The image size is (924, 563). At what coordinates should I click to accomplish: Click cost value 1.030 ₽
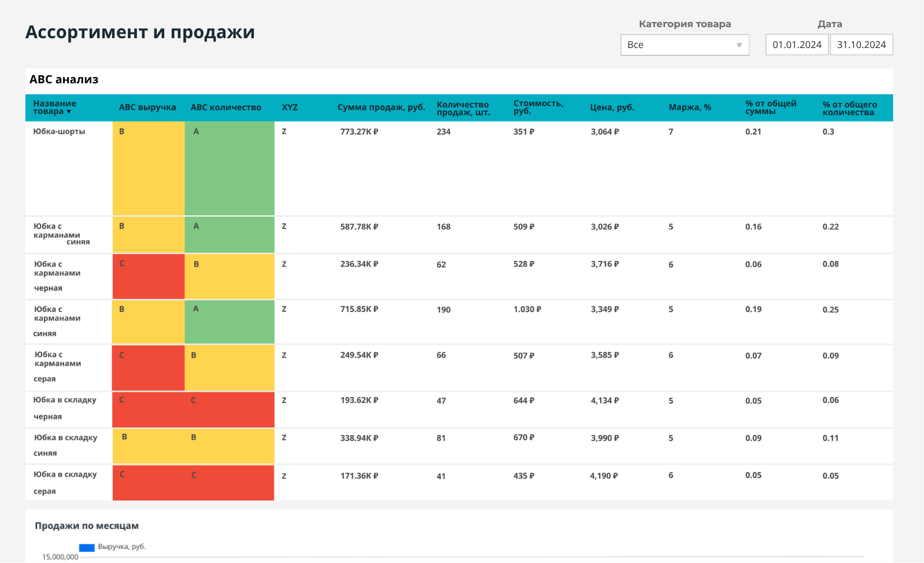(527, 310)
